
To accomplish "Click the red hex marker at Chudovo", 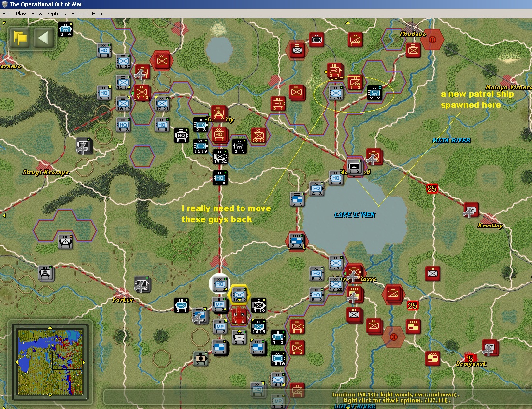I will pos(432,40).
